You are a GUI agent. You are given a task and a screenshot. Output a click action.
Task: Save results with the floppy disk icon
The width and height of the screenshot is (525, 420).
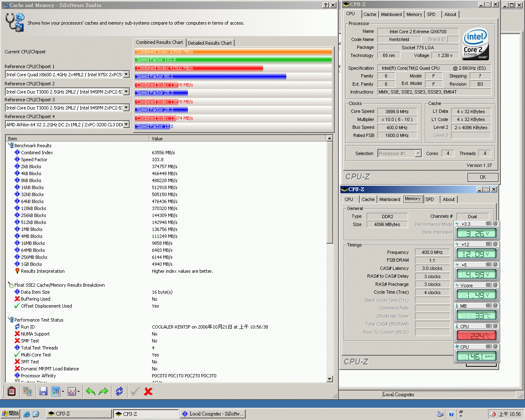coord(43,391)
